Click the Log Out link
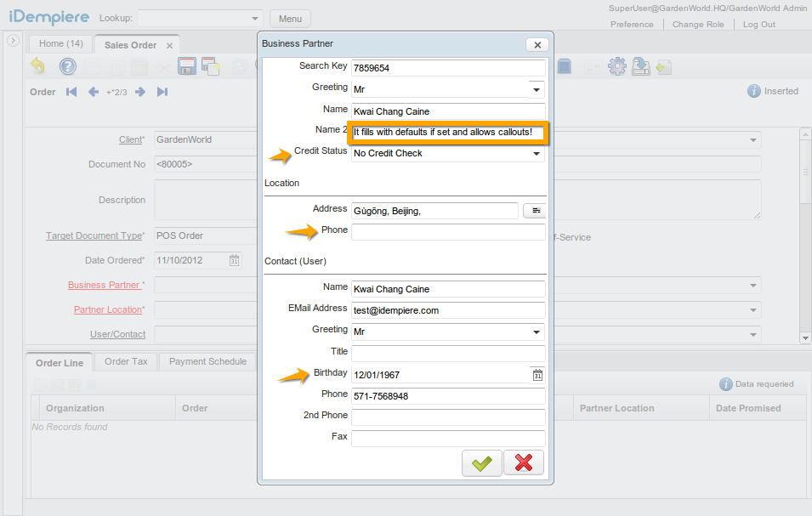The image size is (812, 516). pyautogui.click(x=758, y=25)
